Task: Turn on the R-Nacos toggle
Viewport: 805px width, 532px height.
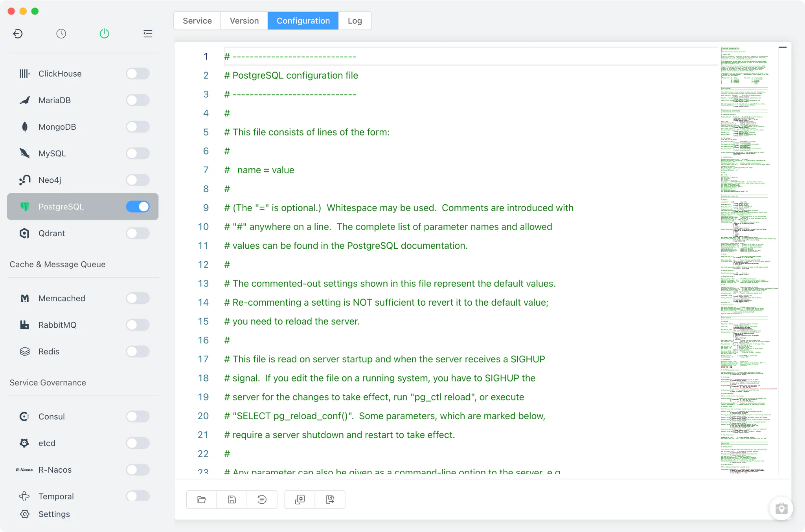Action: click(138, 470)
